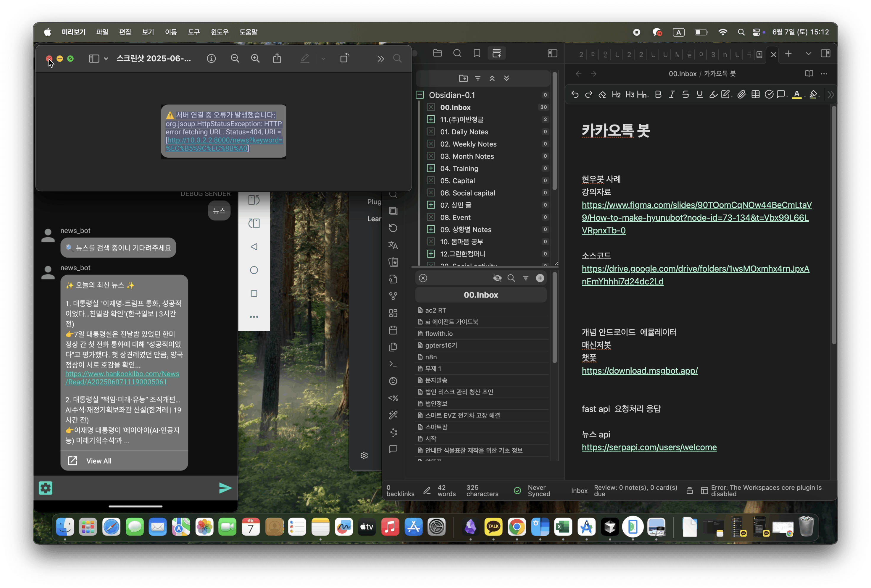Screen dimensions: 871x588
Task: Insert a table from editing toolbar
Action: point(755,94)
